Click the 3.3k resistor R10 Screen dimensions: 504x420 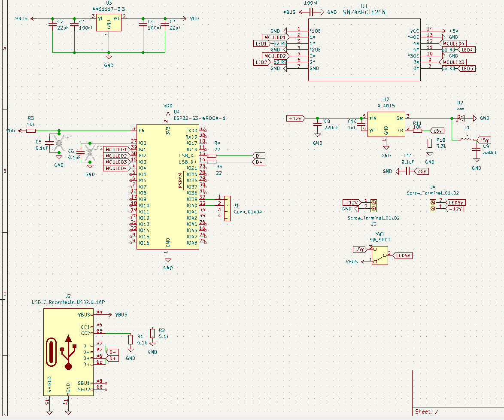click(x=429, y=143)
